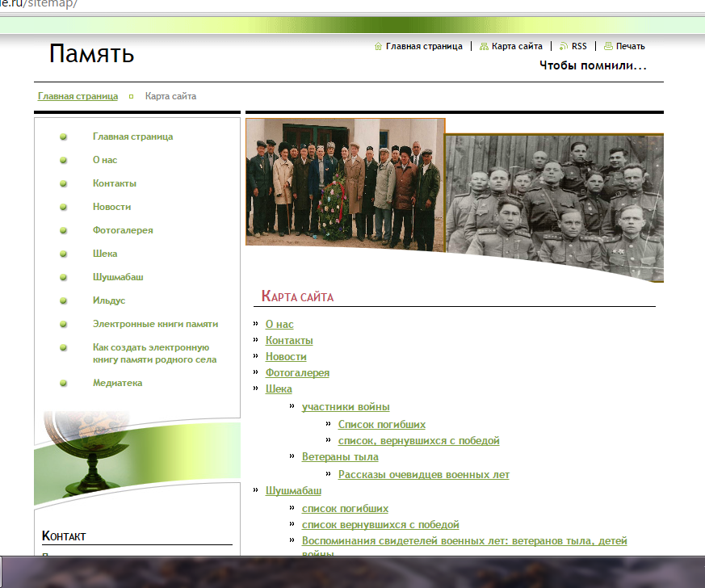Click the Память site title logo
The image size is (705, 588).
tap(91, 53)
